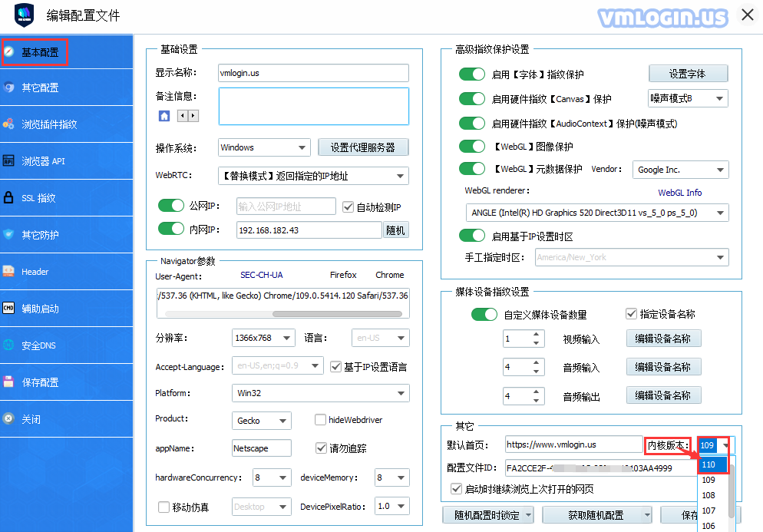Toggle 自定义媒体设备数量 switch
The image size is (763, 532).
[484, 314]
